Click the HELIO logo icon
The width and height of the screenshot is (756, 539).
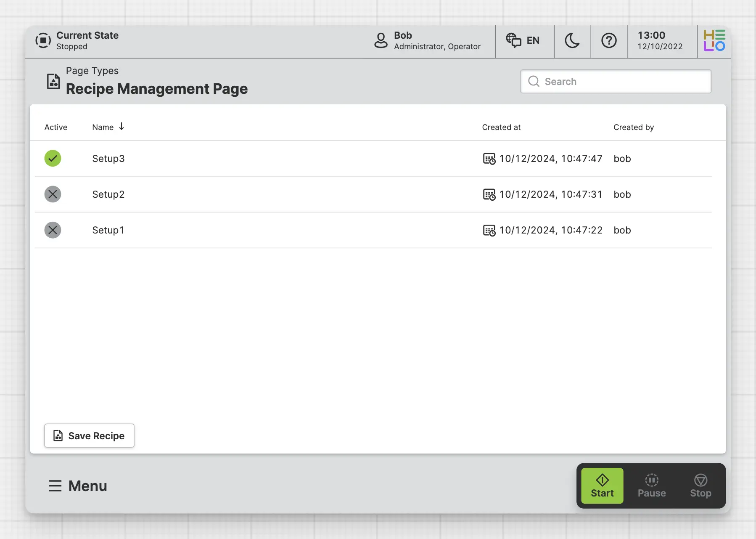[714, 41]
